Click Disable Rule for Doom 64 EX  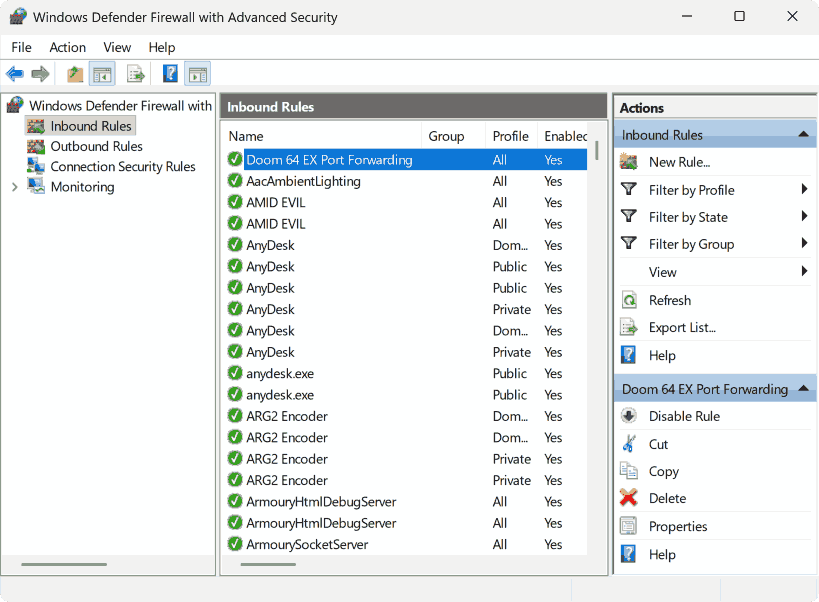pos(684,415)
